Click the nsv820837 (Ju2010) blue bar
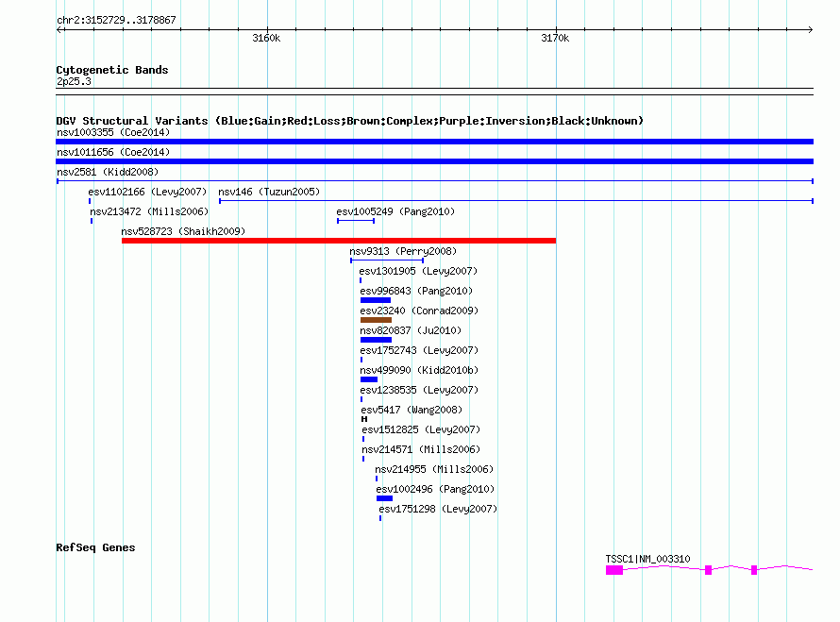The width and height of the screenshot is (840, 622). [376, 340]
